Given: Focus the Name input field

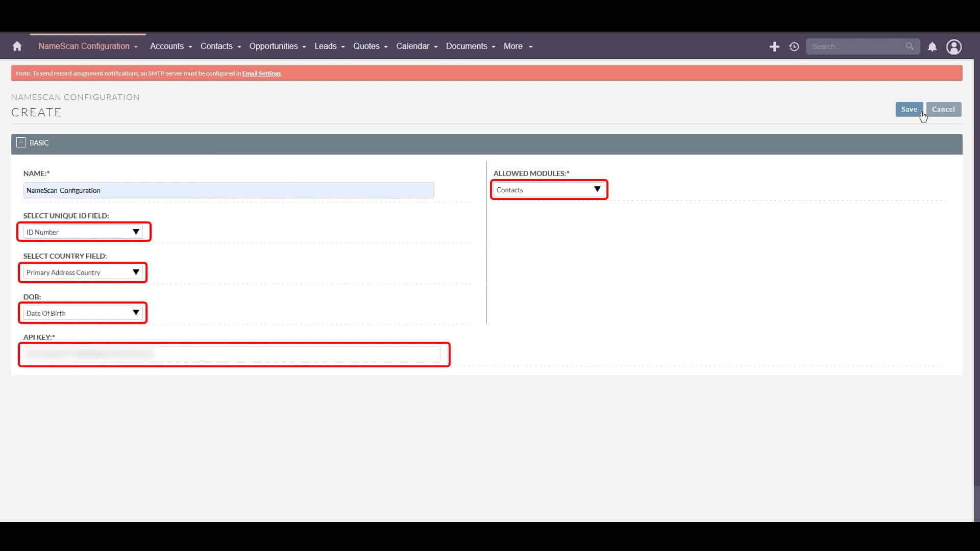Looking at the screenshot, I should coord(229,190).
